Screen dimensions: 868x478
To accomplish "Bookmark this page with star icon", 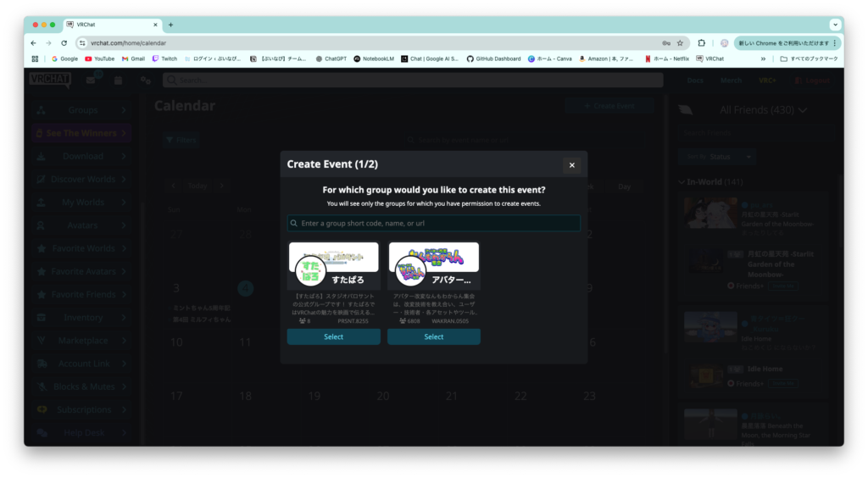I will [x=680, y=42].
